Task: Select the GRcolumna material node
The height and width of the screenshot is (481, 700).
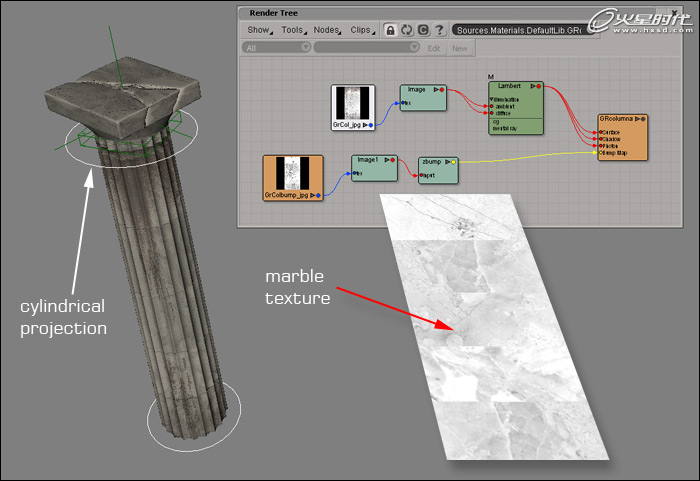Action: coord(622,137)
